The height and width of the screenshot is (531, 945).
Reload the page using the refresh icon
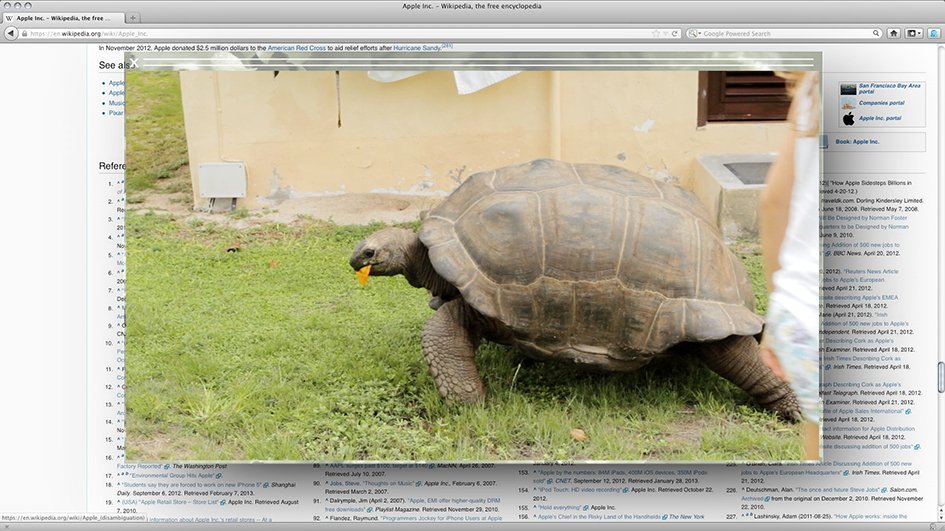point(674,33)
